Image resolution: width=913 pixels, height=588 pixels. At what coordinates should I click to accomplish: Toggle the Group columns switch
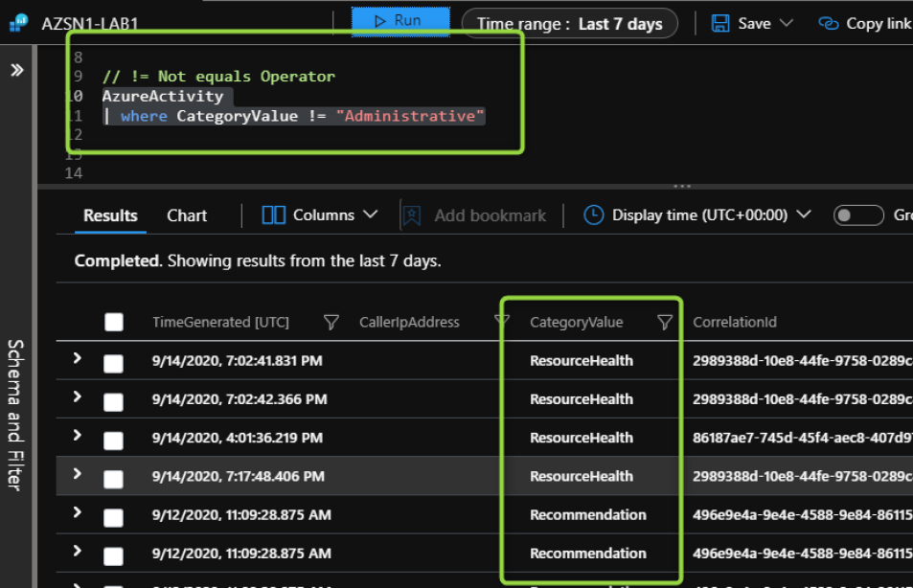tap(858, 215)
